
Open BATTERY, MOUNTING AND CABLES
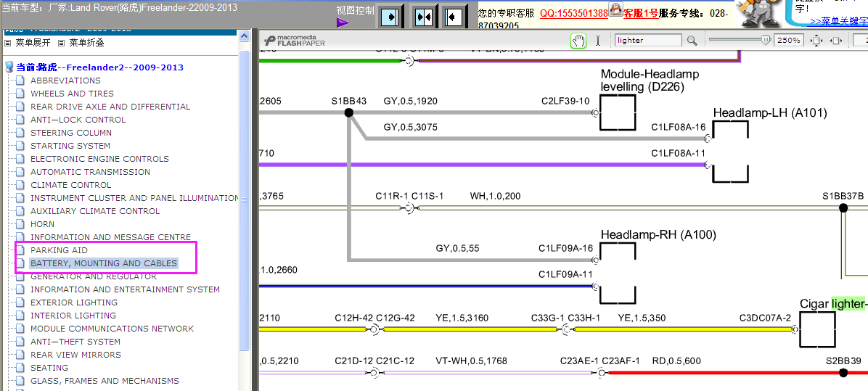click(104, 263)
